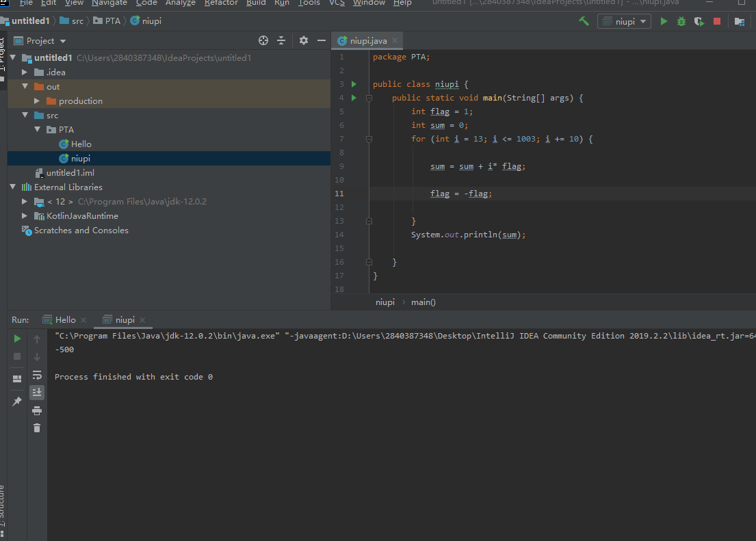The width and height of the screenshot is (756, 541).
Task: Collapse the External Libraries node
Action: tap(13, 187)
